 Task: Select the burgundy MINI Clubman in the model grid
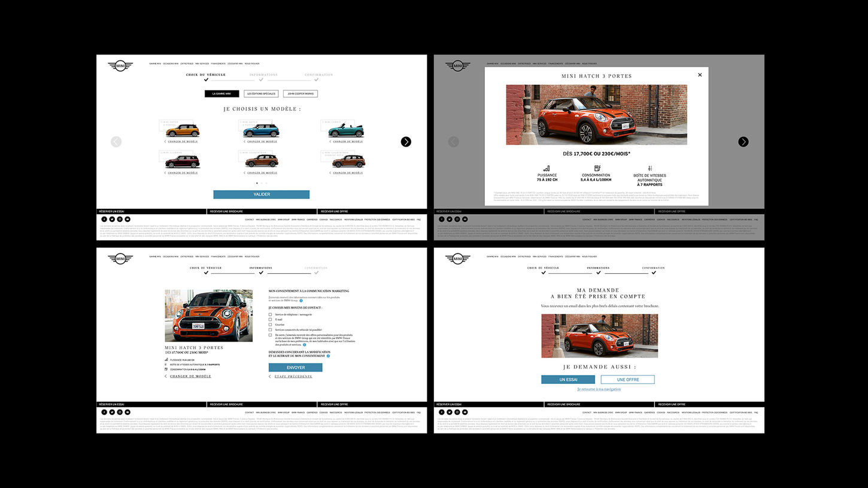(182, 161)
